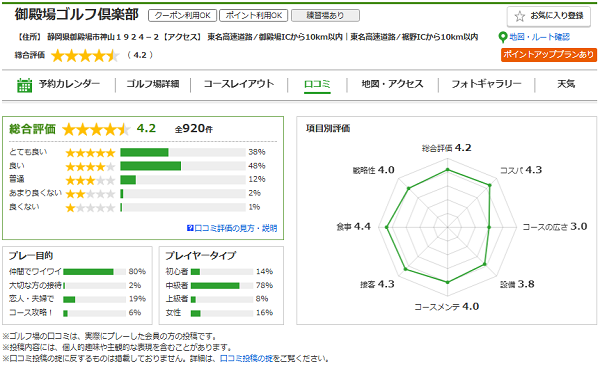Screen dimensions: 600x373
Task: Click the reservation calendar icon
Action: (24, 85)
